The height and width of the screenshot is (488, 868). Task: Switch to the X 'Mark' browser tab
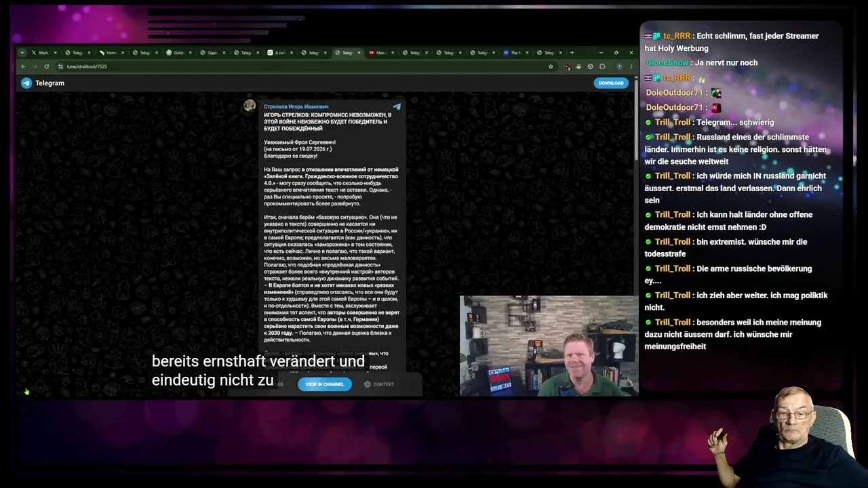45,53
